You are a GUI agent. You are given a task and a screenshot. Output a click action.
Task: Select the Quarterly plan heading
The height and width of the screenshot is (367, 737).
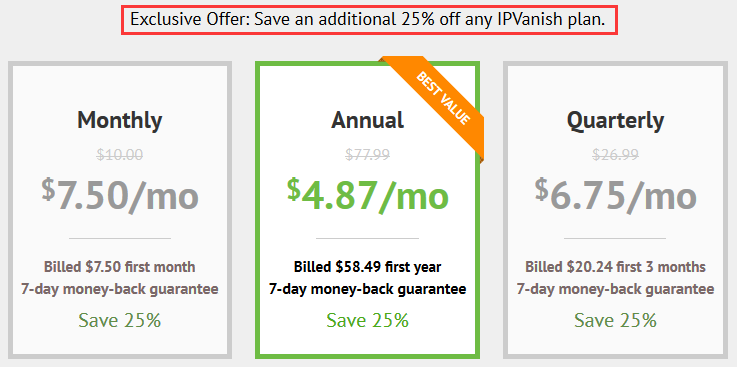coord(615,121)
